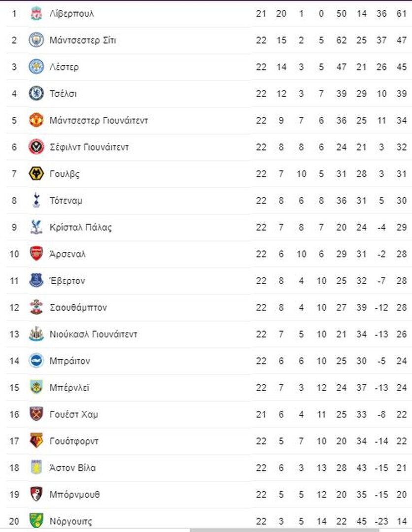
Task: Click the Arsenal cannon crest icon
Action: click(36, 254)
